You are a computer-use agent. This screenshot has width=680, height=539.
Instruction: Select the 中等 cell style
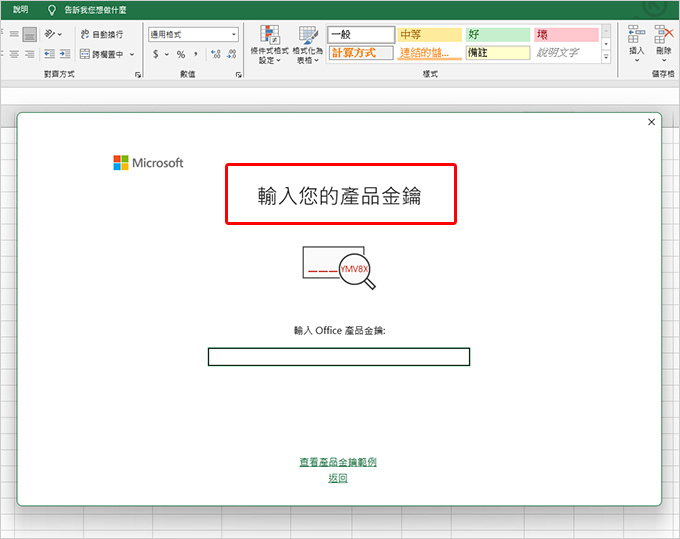pyautogui.click(x=429, y=34)
